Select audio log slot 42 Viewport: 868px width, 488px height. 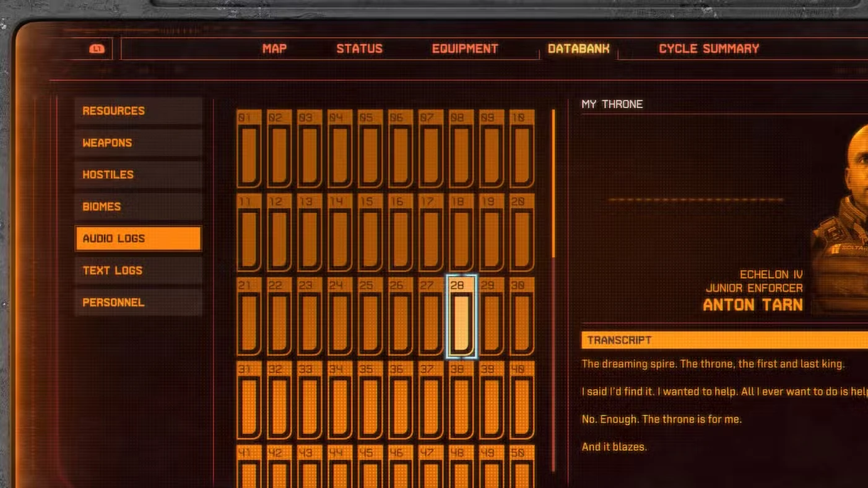(x=279, y=466)
